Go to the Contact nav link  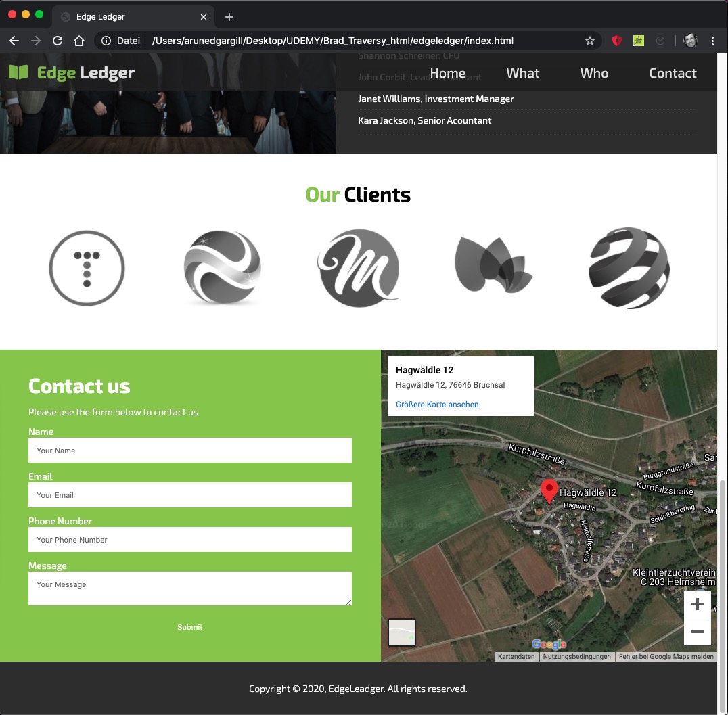(673, 73)
